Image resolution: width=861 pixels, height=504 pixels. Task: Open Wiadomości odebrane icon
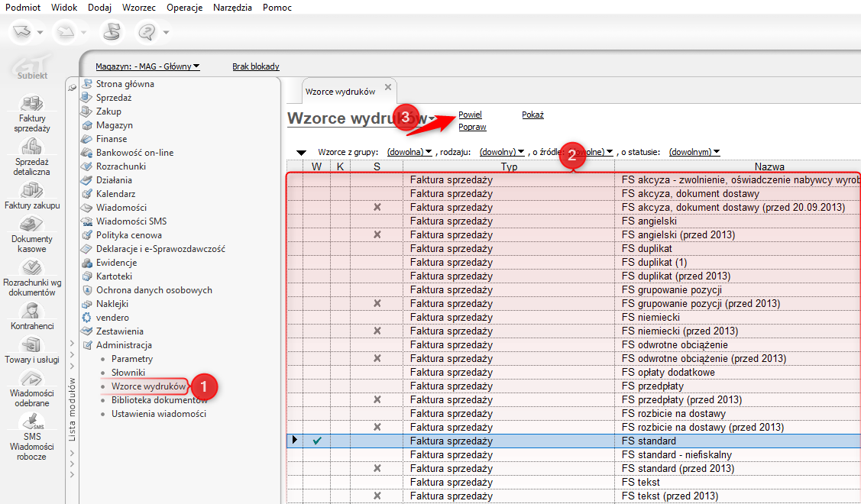click(33, 378)
